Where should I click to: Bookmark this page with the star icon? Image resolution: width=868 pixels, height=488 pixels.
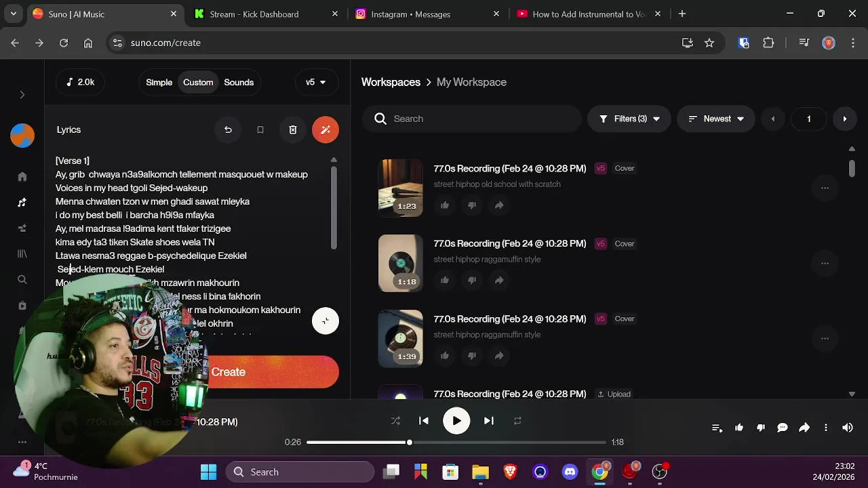709,43
